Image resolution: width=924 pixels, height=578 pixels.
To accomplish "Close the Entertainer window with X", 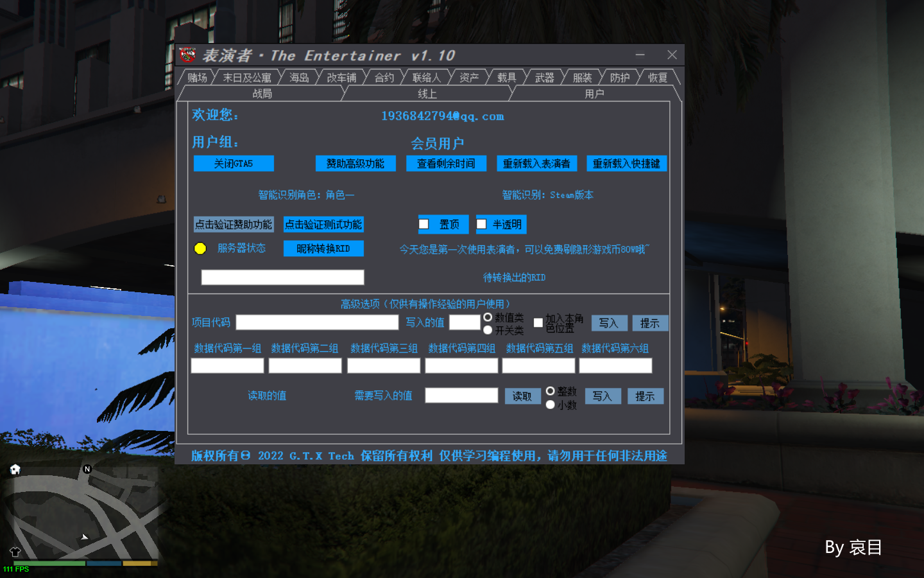I will pos(672,55).
